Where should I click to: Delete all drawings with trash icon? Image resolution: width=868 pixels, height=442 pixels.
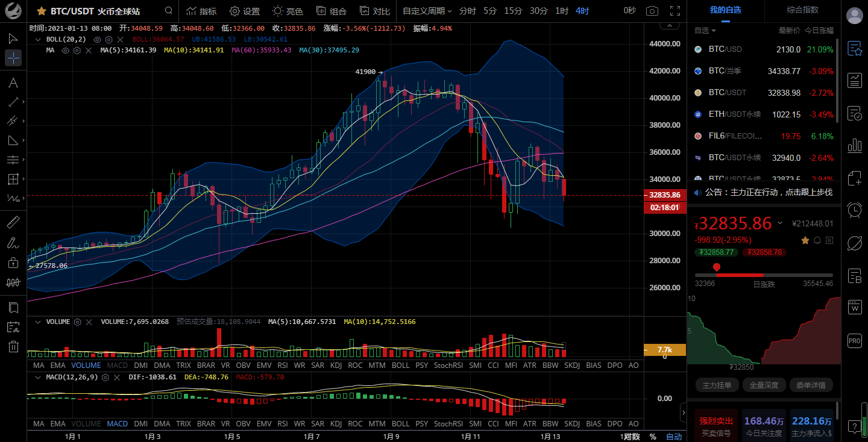coord(13,346)
